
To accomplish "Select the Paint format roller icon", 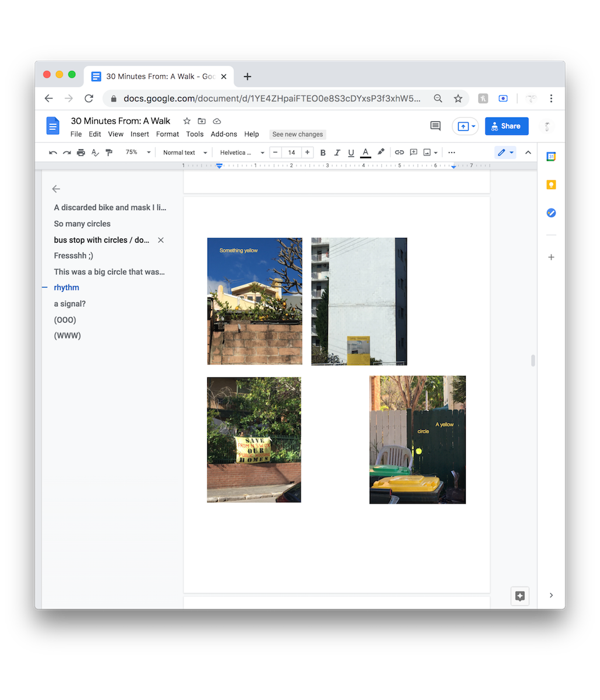I will point(109,153).
